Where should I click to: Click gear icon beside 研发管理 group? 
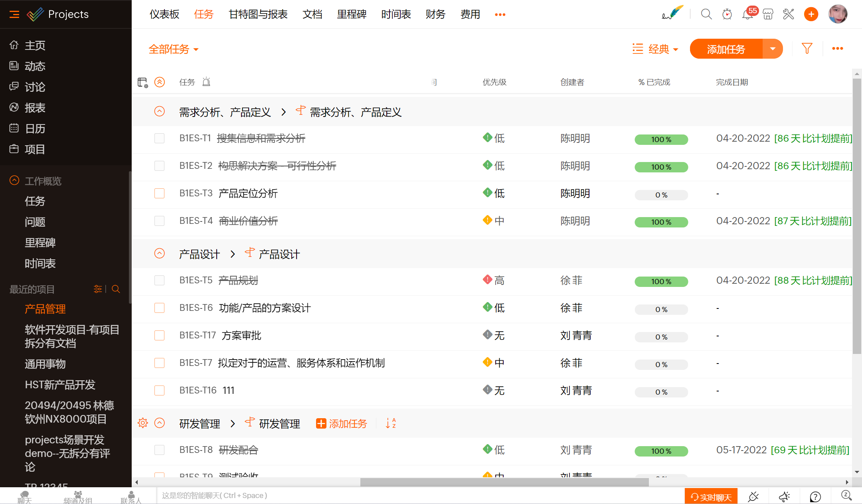point(143,423)
